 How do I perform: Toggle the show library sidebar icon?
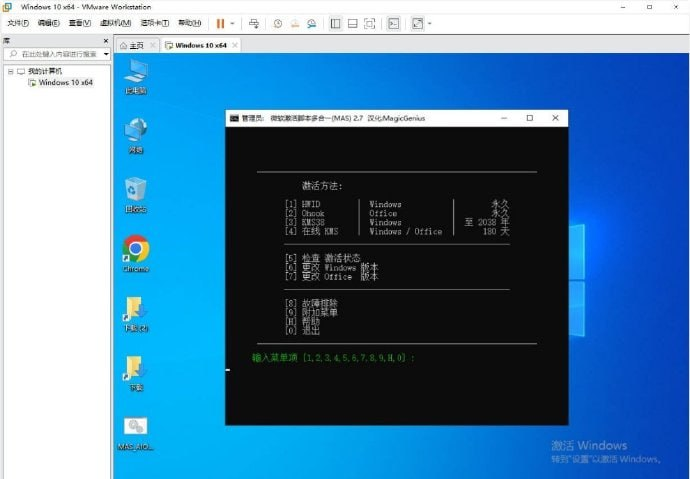[x=335, y=23]
